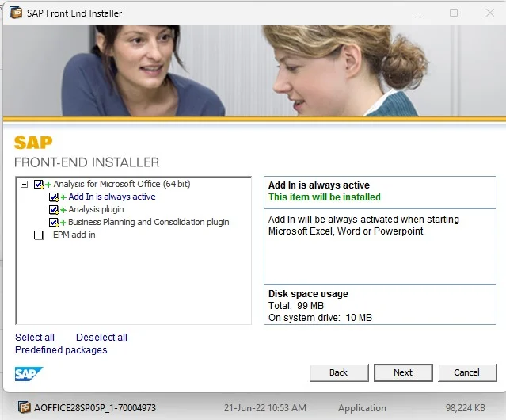Toggle the Add In is always active checkbox

[x=54, y=197]
